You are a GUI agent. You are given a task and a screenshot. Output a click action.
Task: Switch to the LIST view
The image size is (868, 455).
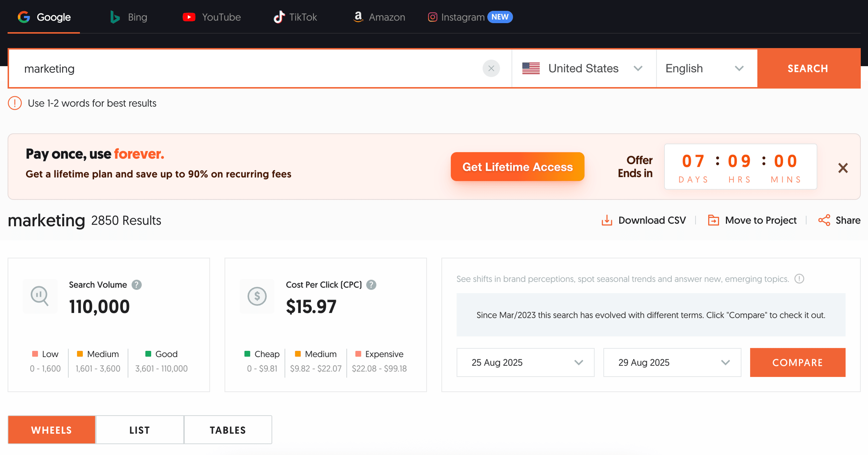coord(140,430)
